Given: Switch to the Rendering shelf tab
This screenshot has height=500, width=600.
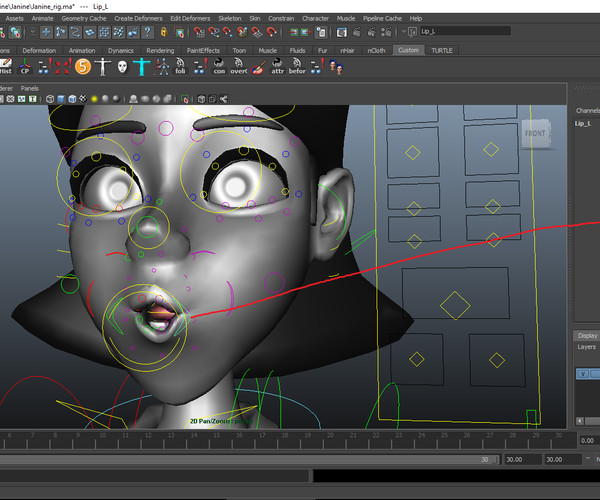Looking at the screenshot, I should tap(160, 50).
